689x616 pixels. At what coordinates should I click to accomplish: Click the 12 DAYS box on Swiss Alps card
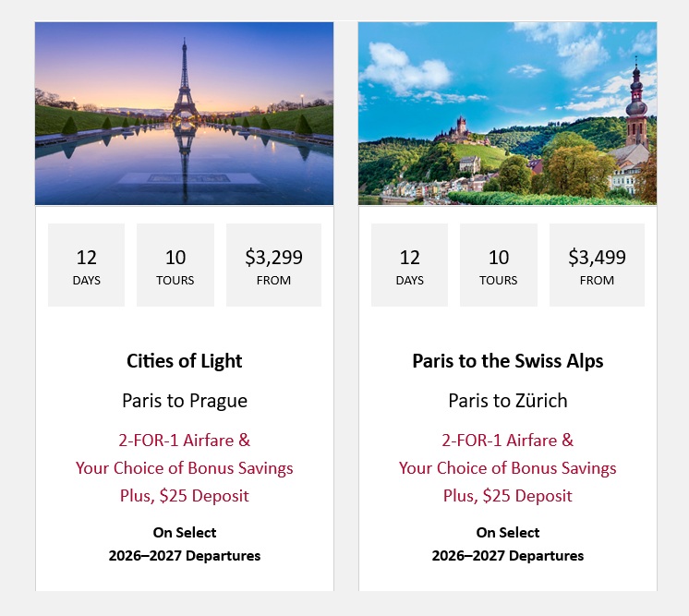point(409,265)
